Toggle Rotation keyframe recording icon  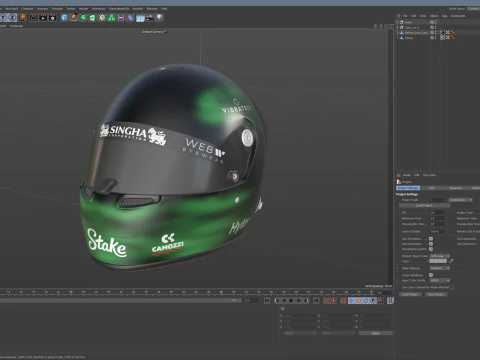366,301
